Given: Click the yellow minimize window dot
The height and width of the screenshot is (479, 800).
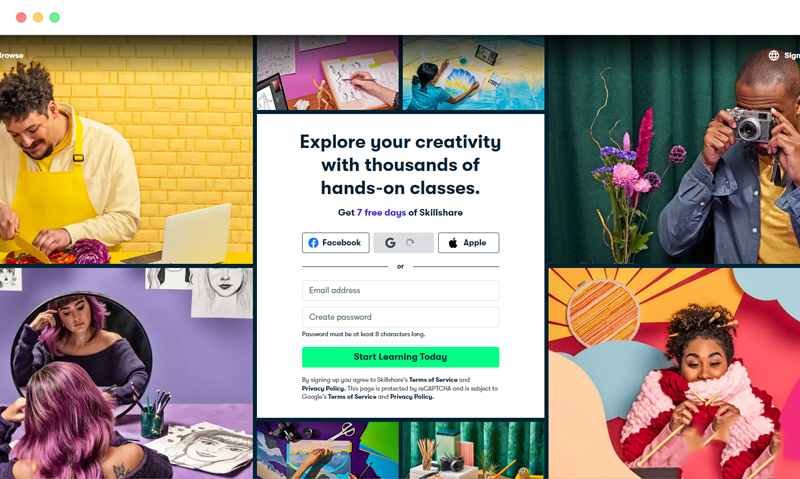Looking at the screenshot, I should (38, 17).
